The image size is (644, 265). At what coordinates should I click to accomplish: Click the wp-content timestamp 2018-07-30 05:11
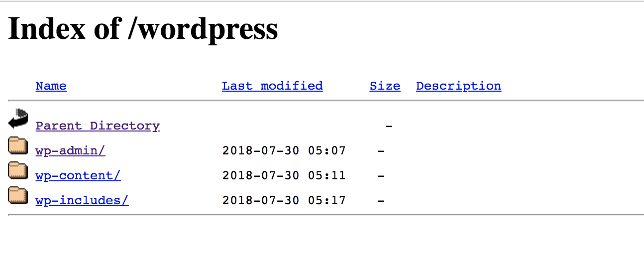click(284, 176)
